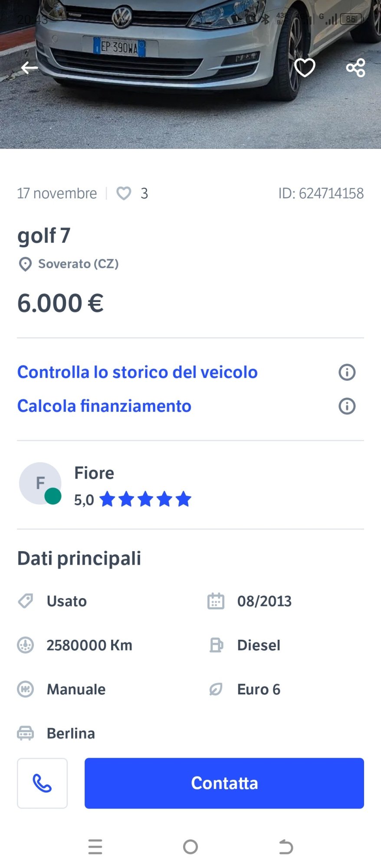Open the Calcola finanziamento link
The width and height of the screenshot is (381, 868).
click(x=104, y=406)
